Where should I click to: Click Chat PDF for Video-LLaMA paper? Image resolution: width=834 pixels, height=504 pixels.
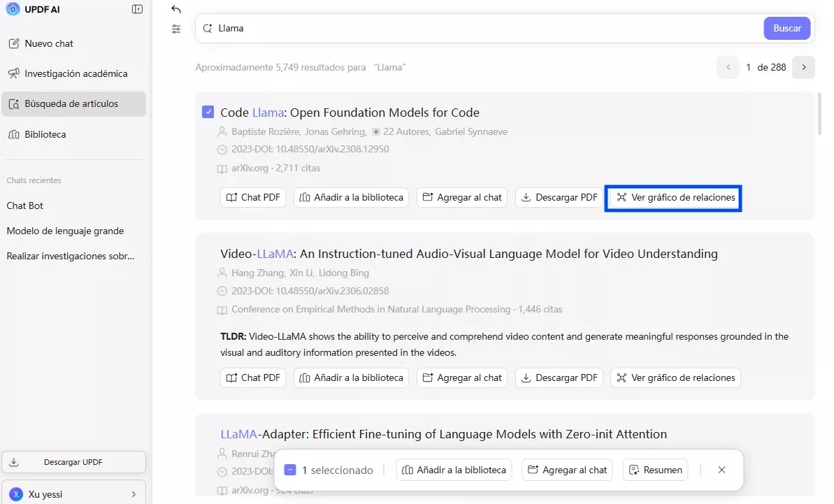pos(253,377)
